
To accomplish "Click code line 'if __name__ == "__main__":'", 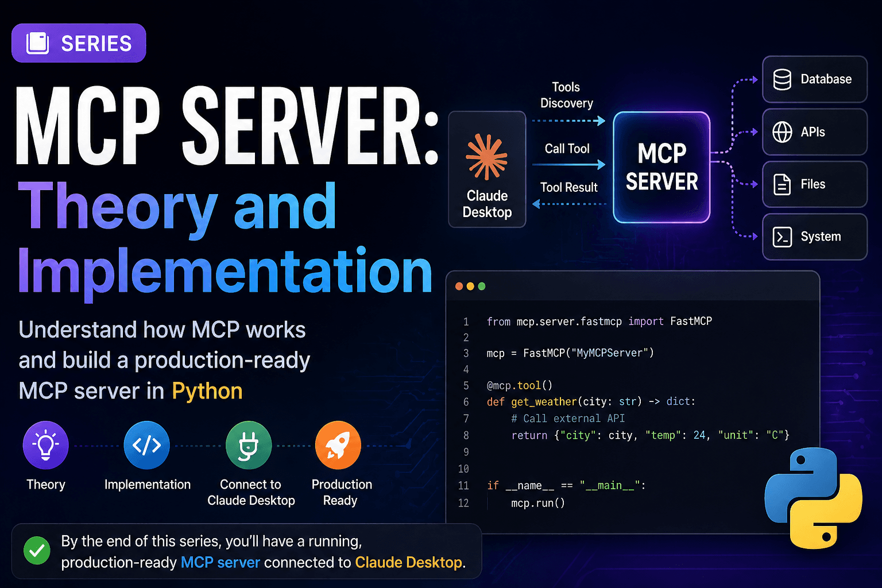I will coord(566,486).
